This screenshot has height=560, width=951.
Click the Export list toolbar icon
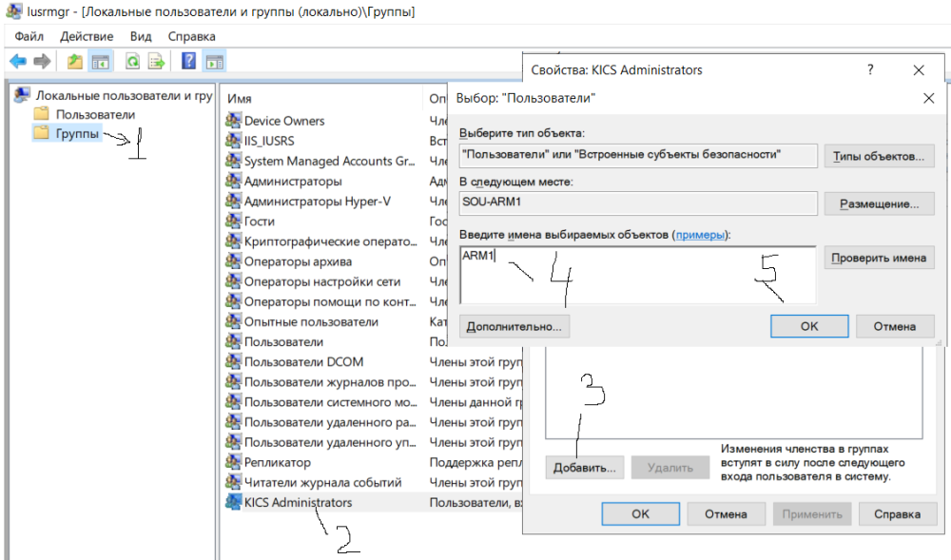point(157,61)
